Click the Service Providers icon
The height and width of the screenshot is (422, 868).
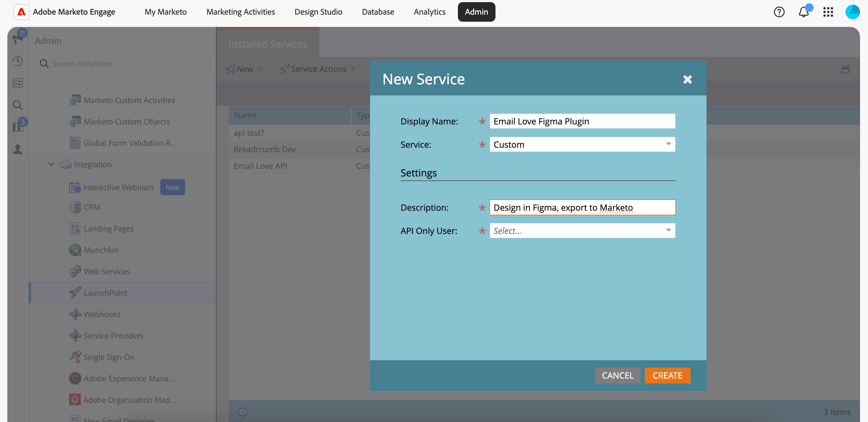click(75, 335)
